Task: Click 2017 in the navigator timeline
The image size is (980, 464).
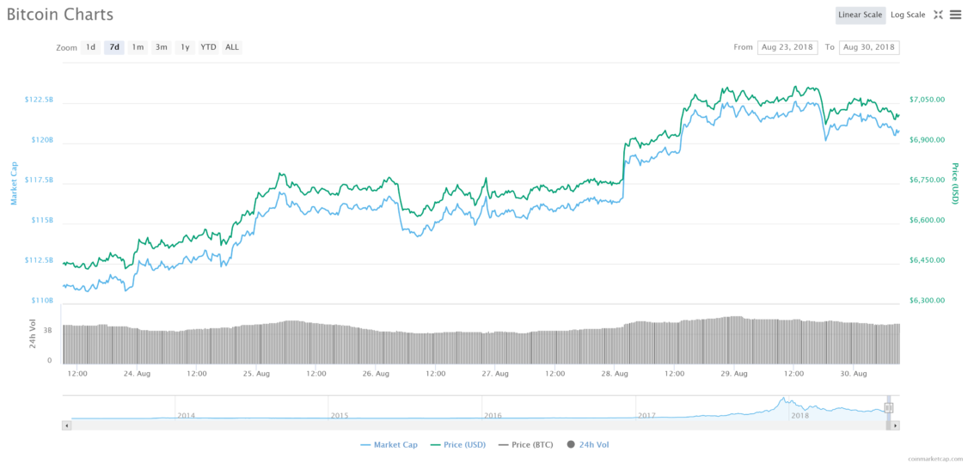Action: pos(646,415)
